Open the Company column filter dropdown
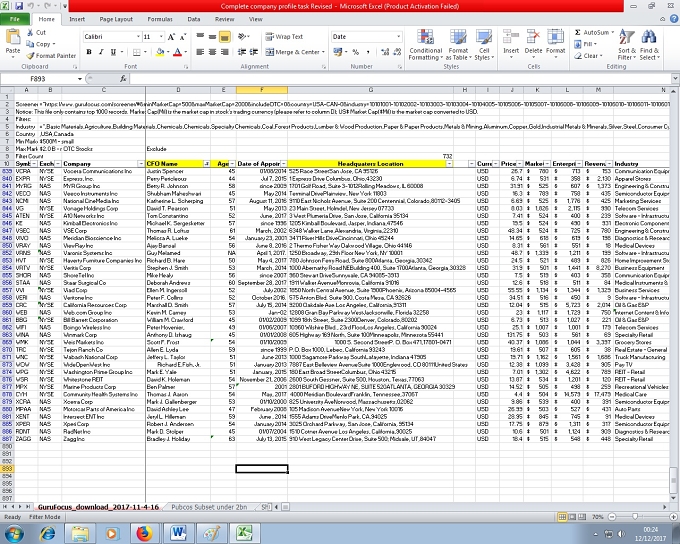 (141, 164)
